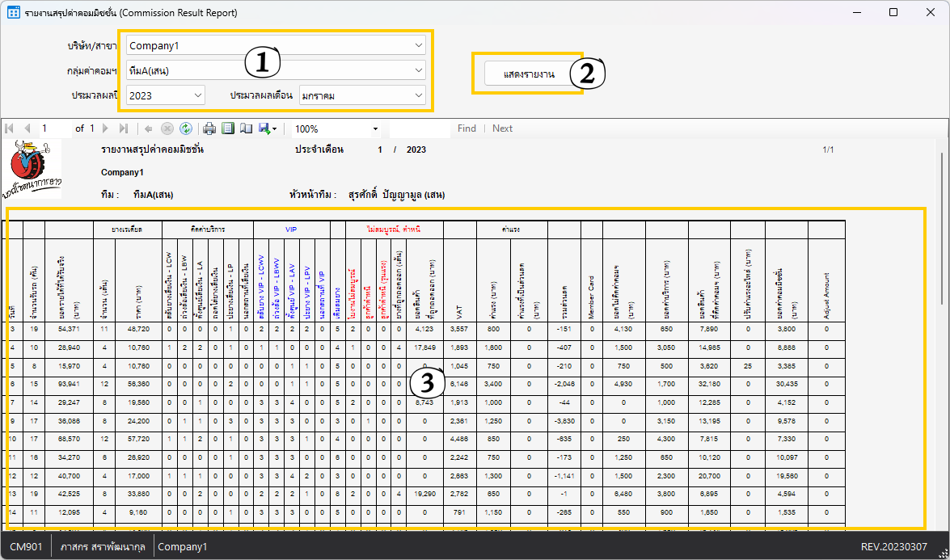Go to the previous page arrow
Screen dimensions: 950x560
27,128
